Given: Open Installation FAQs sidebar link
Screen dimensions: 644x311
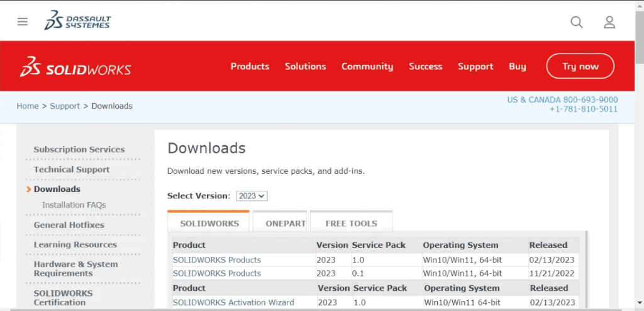Looking at the screenshot, I should [x=74, y=205].
